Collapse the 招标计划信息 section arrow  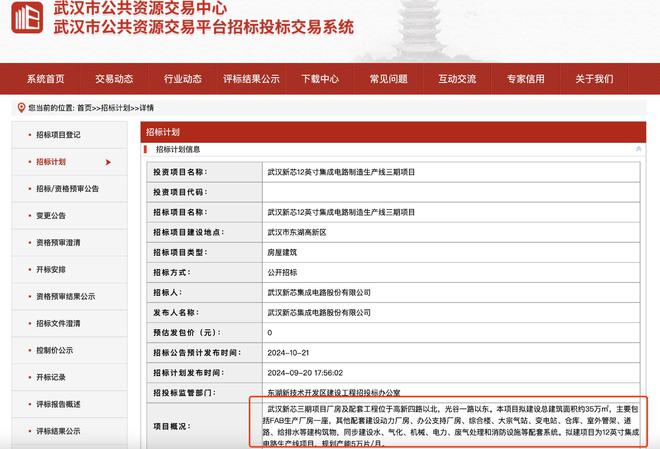638,149
